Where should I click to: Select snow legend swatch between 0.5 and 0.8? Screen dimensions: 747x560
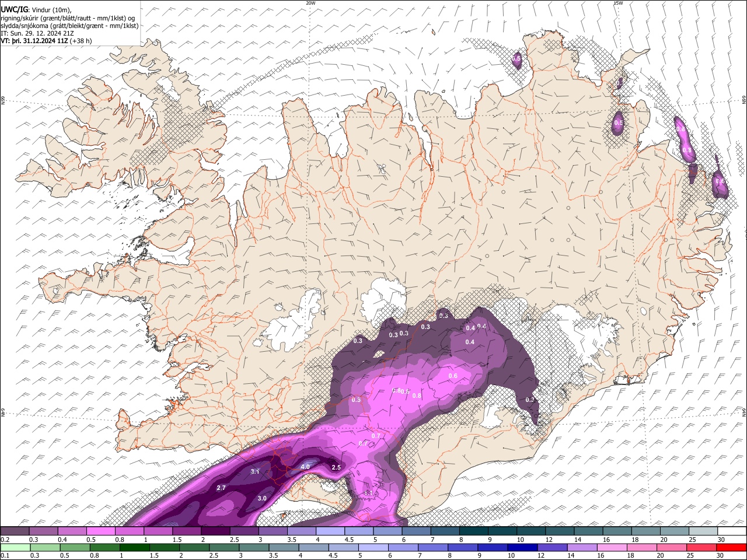click(x=101, y=531)
